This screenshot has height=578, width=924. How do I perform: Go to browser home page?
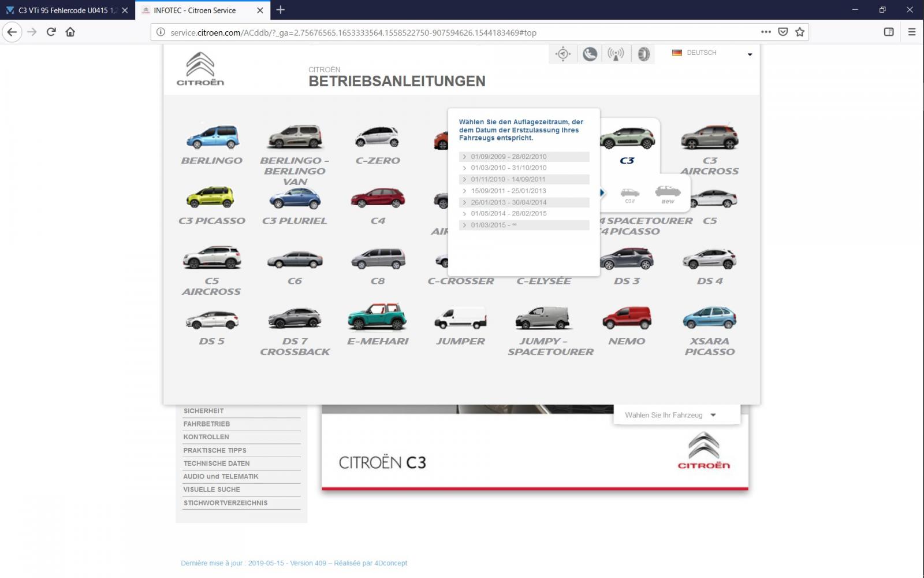(x=70, y=32)
